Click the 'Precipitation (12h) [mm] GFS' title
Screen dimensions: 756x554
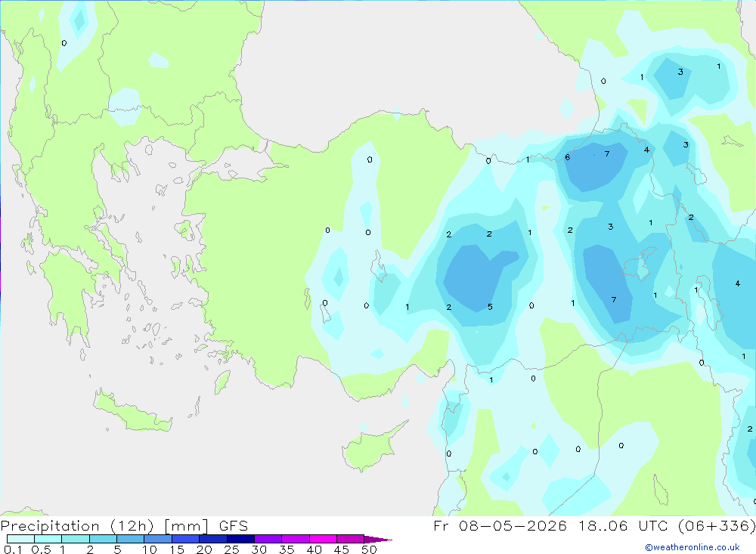pos(125,525)
